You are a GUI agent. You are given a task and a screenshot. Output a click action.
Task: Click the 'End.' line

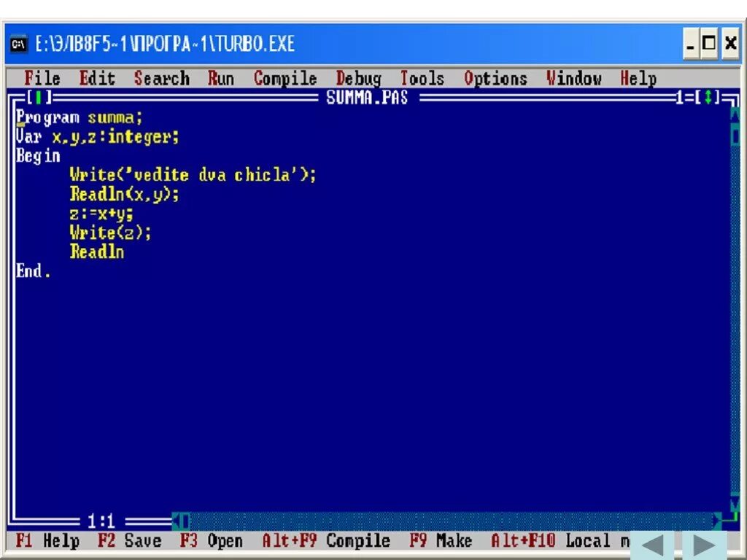coord(34,271)
